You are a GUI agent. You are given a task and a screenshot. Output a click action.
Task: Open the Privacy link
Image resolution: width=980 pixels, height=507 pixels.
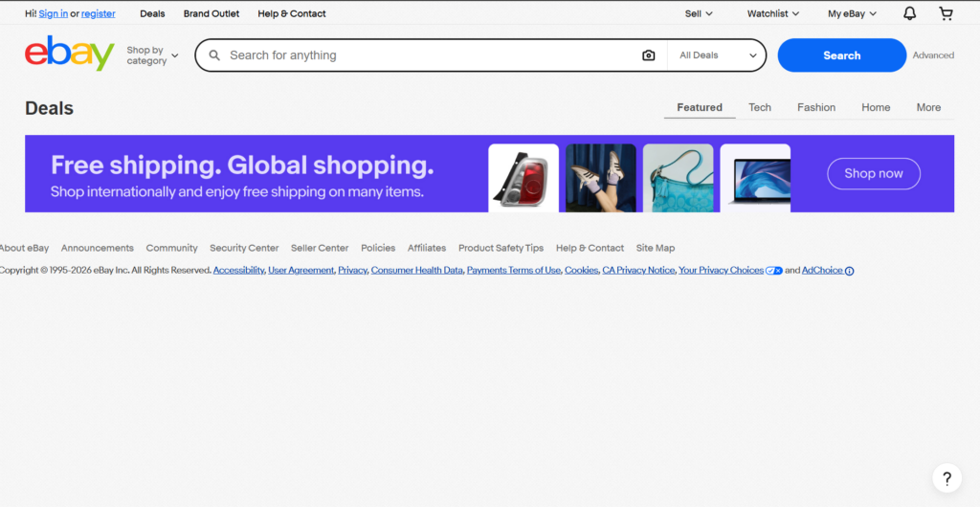click(x=352, y=271)
